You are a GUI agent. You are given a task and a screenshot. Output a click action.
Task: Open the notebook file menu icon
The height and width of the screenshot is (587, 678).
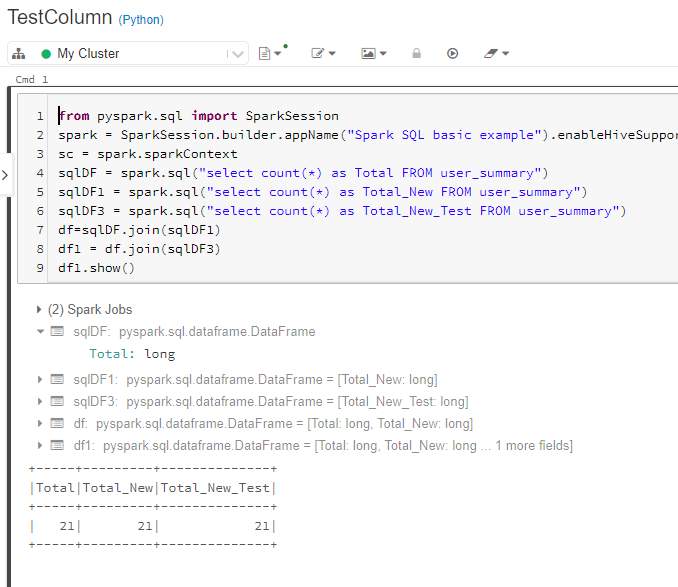pos(269,54)
